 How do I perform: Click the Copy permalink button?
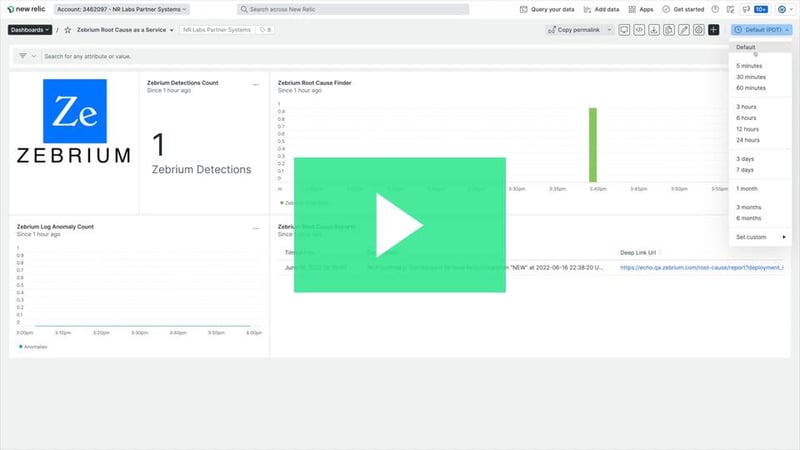pos(574,30)
